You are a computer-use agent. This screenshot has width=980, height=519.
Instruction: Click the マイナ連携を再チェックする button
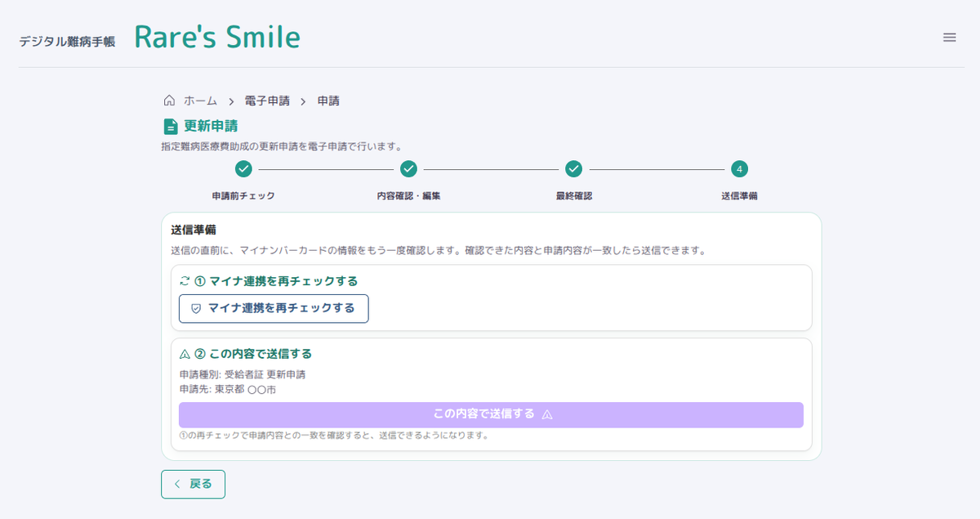(274, 308)
